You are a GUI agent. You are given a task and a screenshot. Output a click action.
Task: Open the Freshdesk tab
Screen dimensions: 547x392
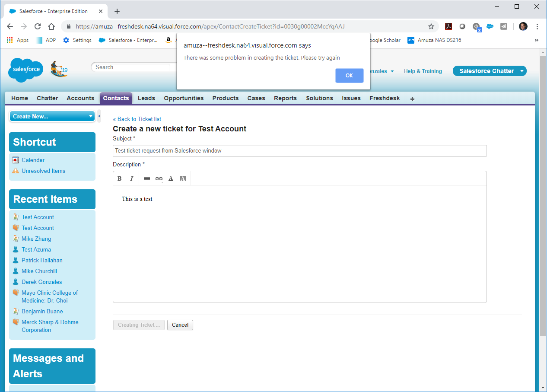click(385, 98)
